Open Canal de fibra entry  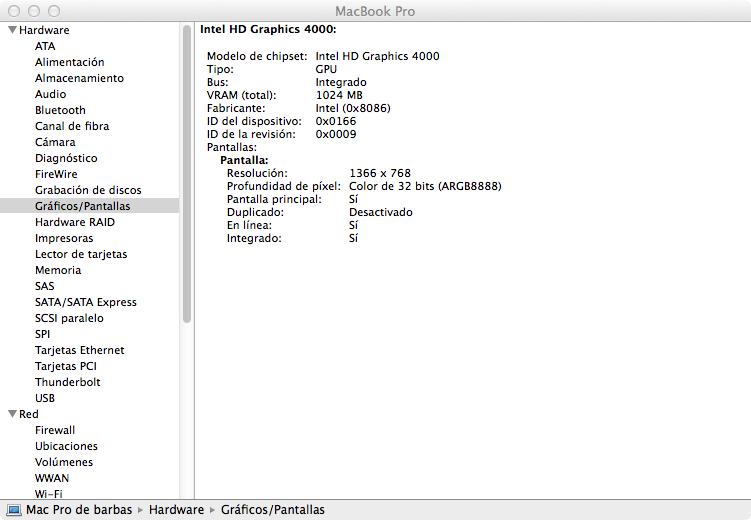(x=72, y=126)
